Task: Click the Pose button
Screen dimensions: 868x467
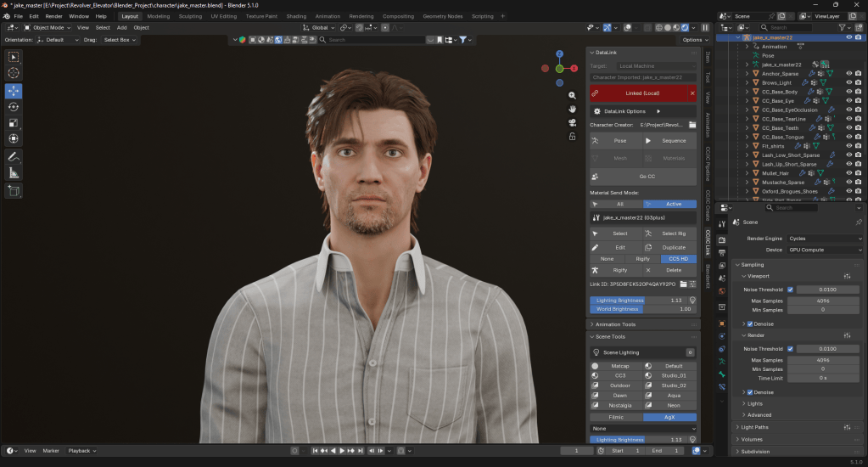Action: pyautogui.click(x=616, y=141)
